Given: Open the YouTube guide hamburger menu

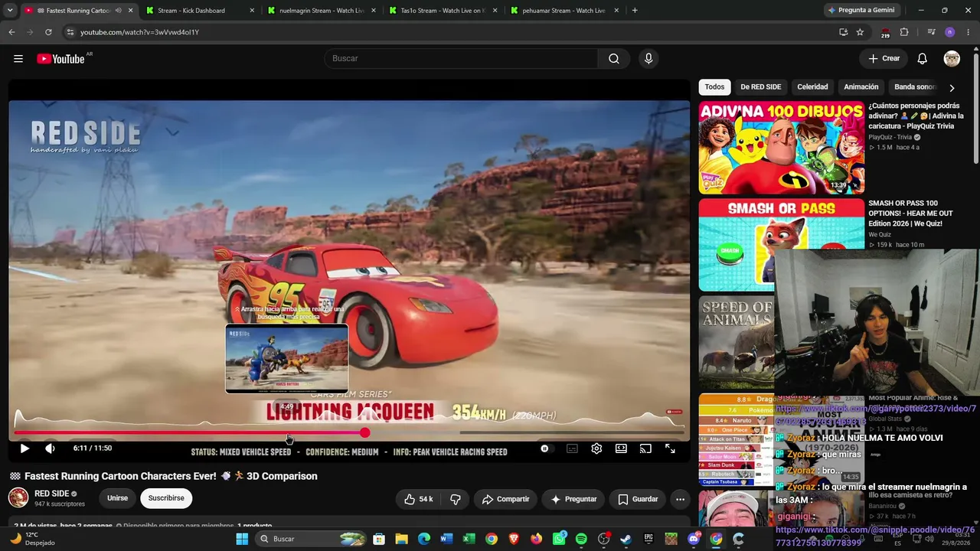Looking at the screenshot, I should point(18,59).
